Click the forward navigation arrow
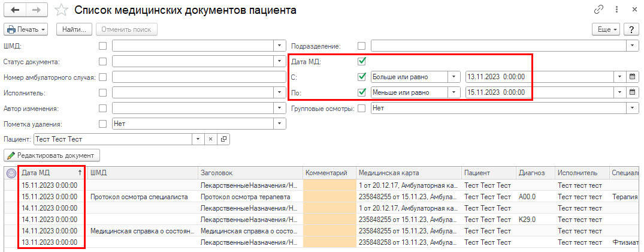Viewport: 644px width, 252px height. (x=35, y=10)
